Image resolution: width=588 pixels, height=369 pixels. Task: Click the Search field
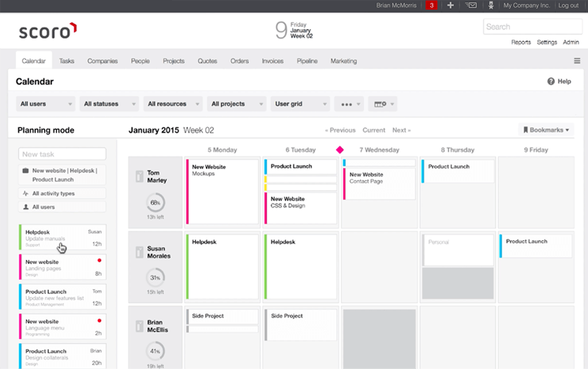pos(533,27)
